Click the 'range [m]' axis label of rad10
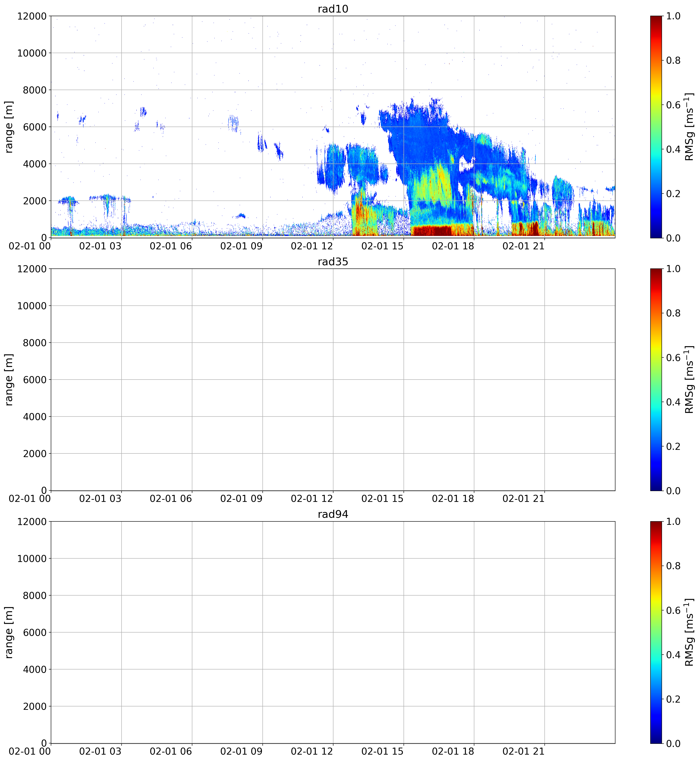Viewport: 700px width, 761px height. [9, 127]
